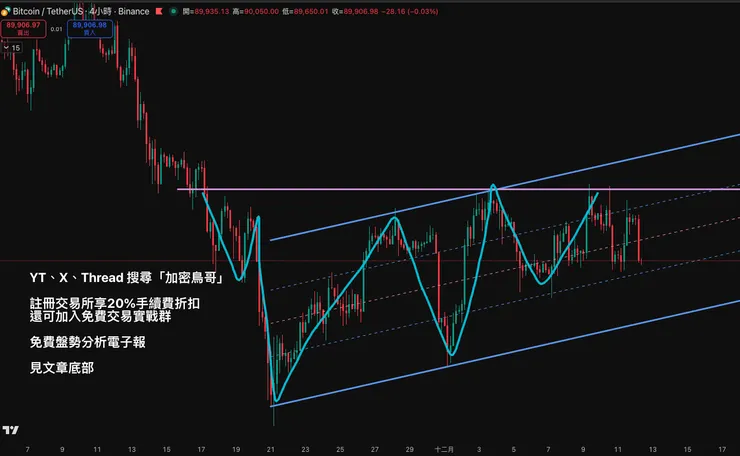Click the TradingView logo on the chart

[10, 430]
